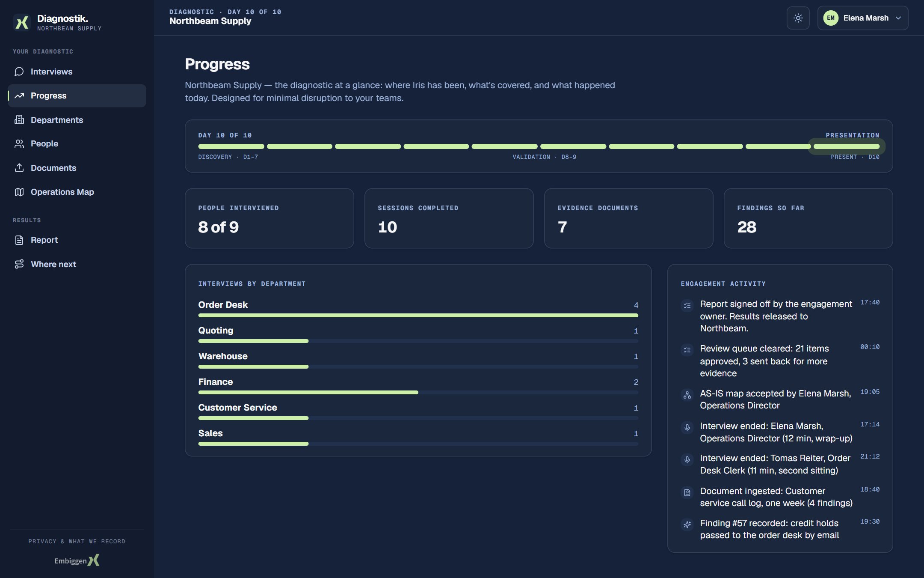The width and height of the screenshot is (924, 578).
Task: Click the Customer Service department label
Action: (237, 408)
